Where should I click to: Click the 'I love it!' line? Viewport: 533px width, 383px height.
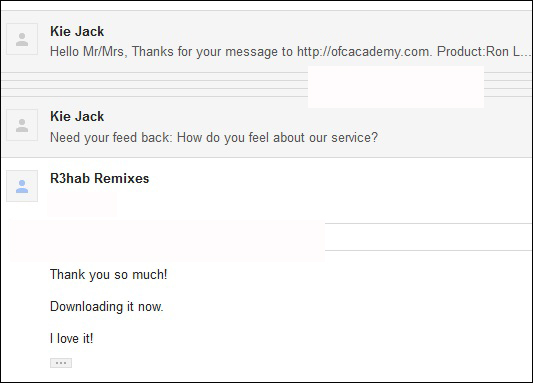click(x=71, y=338)
